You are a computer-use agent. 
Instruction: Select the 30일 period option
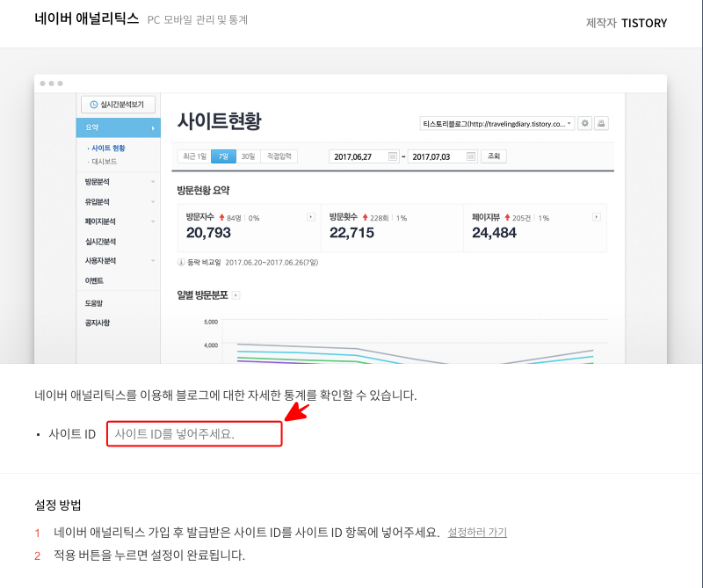249,156
